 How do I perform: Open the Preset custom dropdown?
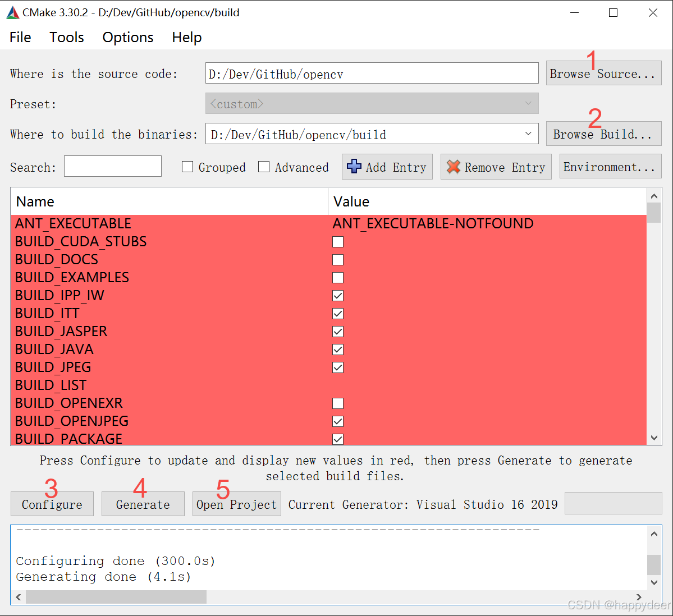point(372,103)
